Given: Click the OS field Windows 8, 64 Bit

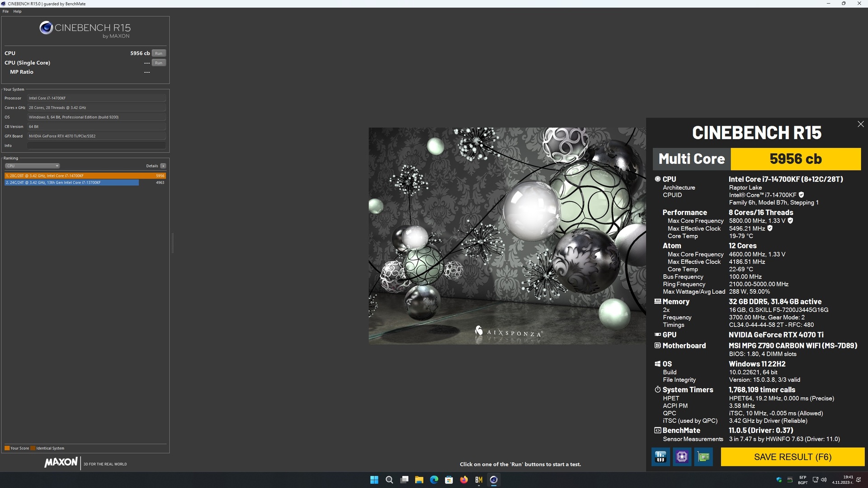Looking at the screenshot, I should click(96, 117).
